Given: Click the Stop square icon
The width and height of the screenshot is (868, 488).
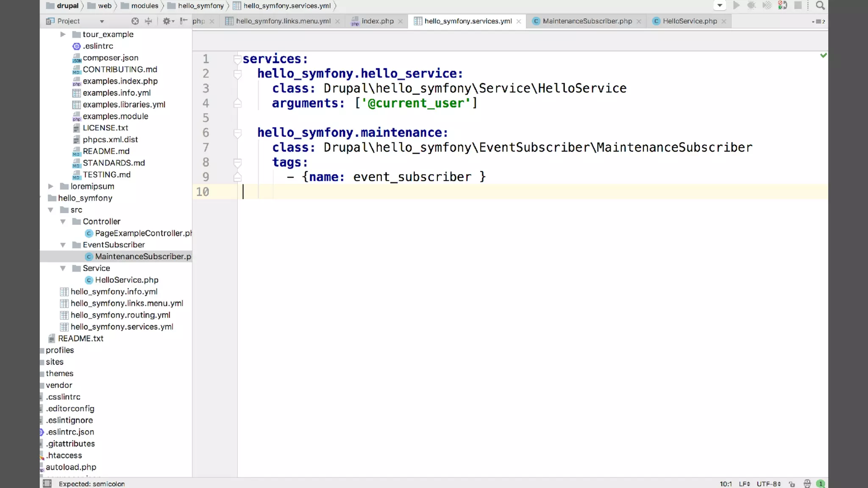Looking at the screenshot, I should tap(798, 6).
